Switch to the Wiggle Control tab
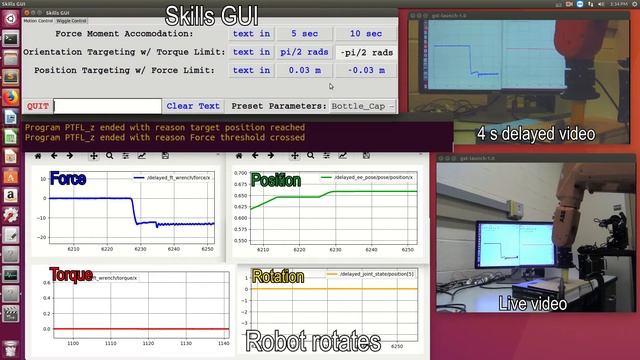 71,21
